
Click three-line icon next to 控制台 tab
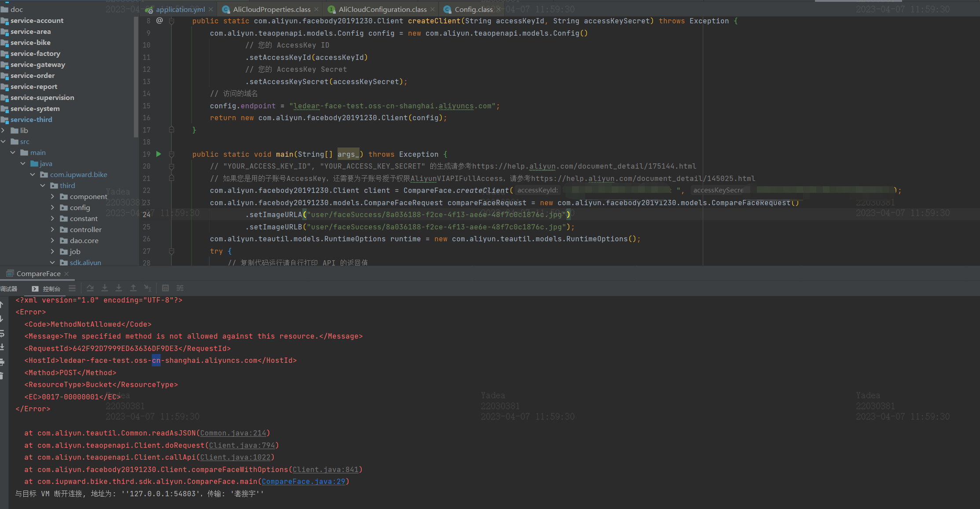72,288
